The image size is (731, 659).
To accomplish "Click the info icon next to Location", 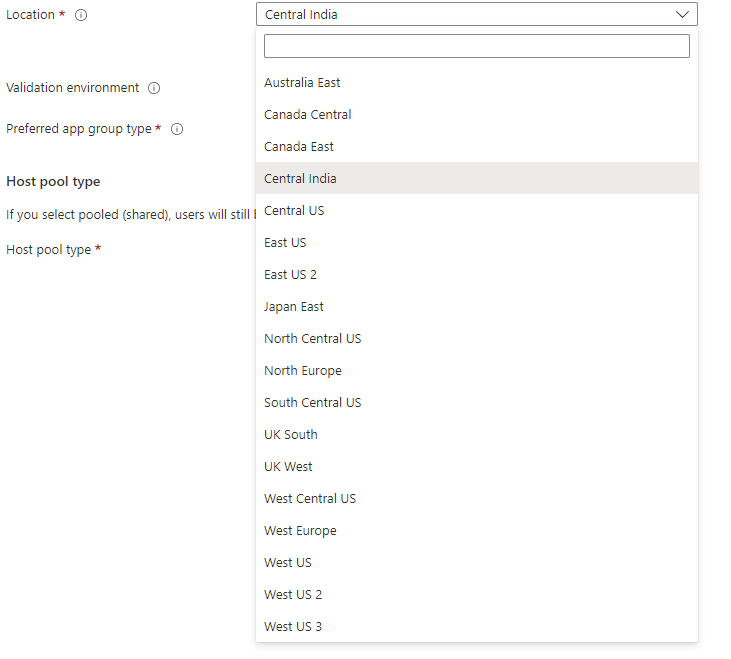I will pos(81,16).
